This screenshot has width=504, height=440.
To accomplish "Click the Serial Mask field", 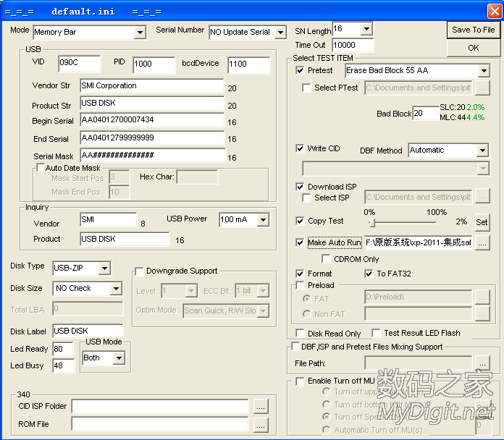I will [152, 156].
